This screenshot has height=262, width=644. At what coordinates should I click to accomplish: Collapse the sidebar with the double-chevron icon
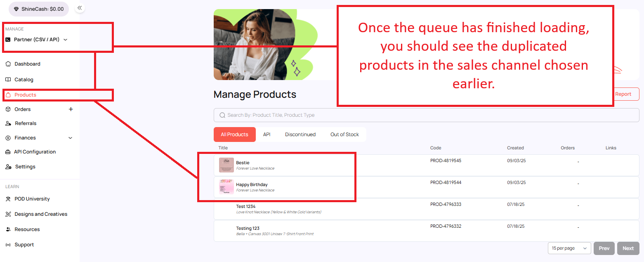[80, 8]
